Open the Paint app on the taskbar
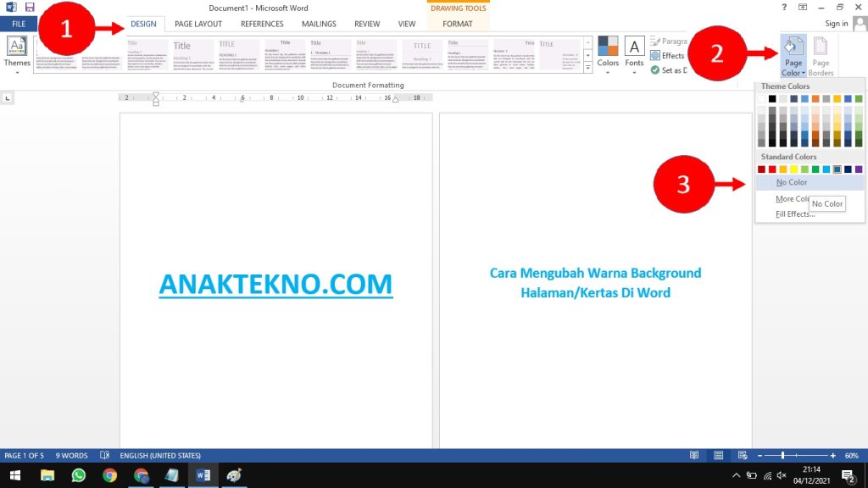This screenshot has width=868, height=488. (x=234, y=475)
